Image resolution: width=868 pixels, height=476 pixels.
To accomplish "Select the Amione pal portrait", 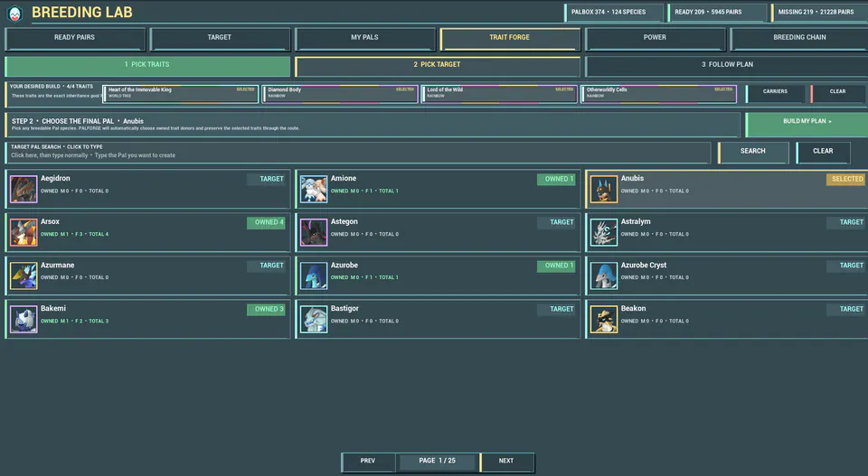I will pos(314,189).
